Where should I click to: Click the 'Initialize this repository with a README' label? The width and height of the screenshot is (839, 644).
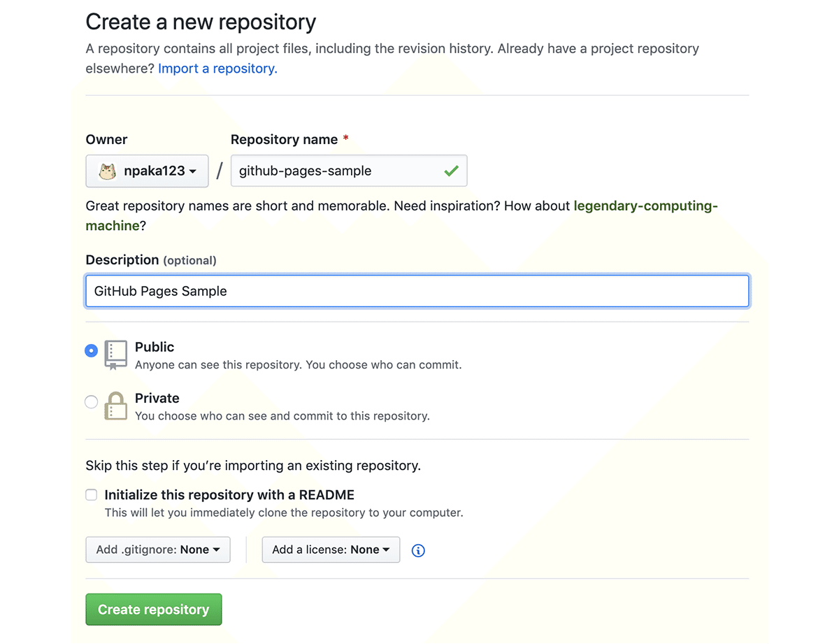229,495
